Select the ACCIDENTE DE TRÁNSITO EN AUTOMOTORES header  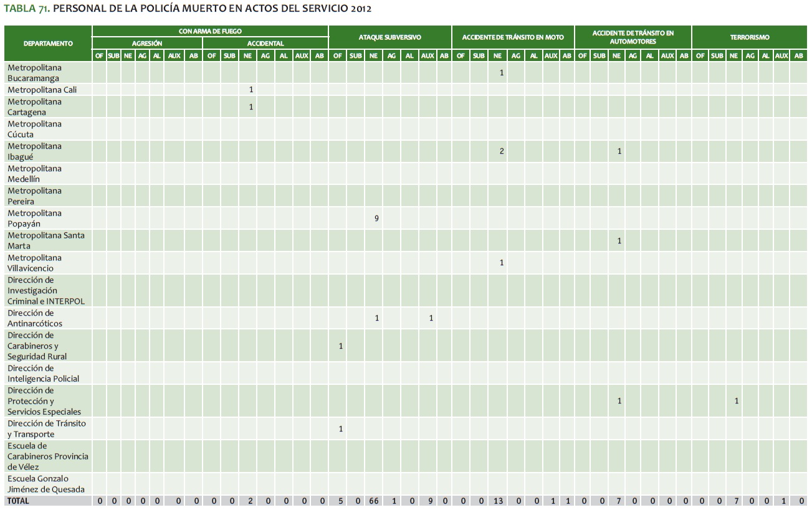[x=633, y=37]
